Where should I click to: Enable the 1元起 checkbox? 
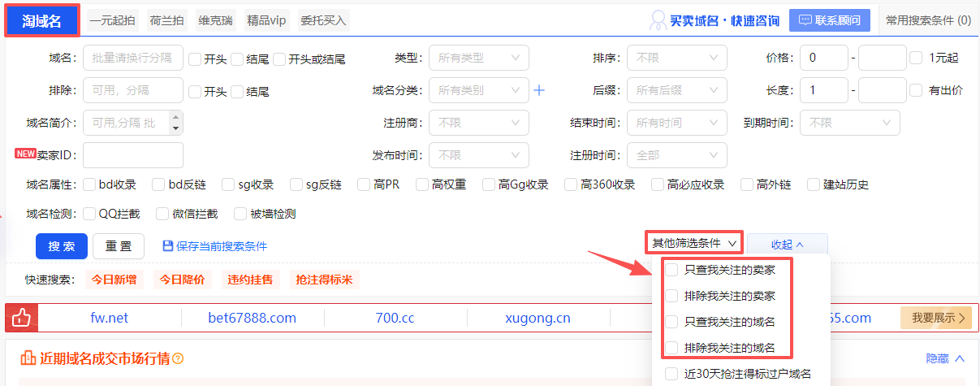916,58
